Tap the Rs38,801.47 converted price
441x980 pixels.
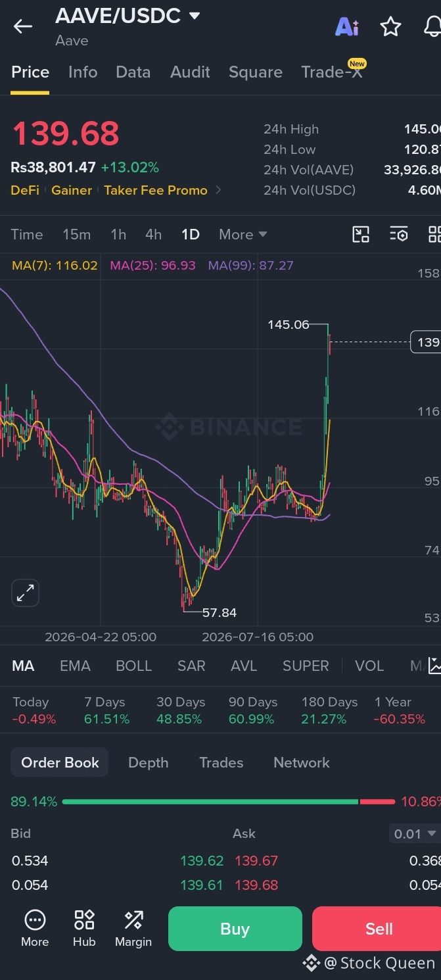(53, 168)
